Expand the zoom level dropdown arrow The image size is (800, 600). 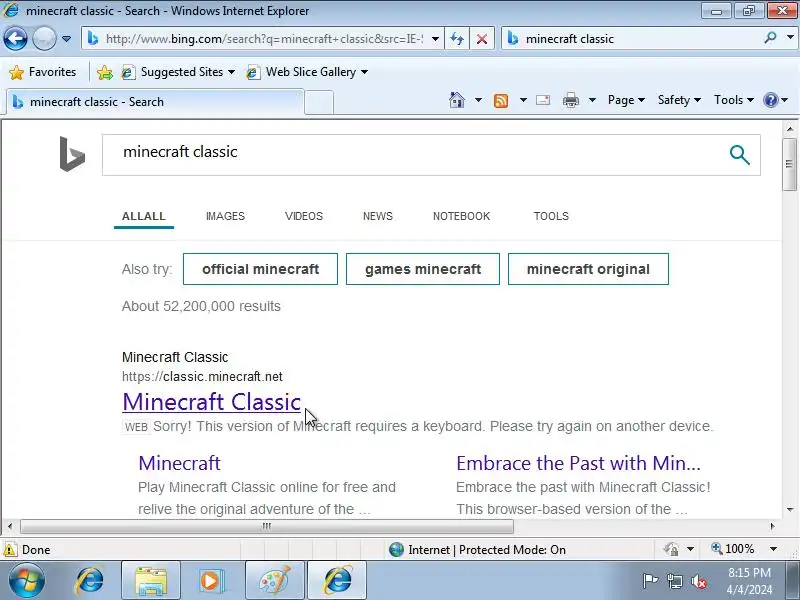tap(773, 549)
